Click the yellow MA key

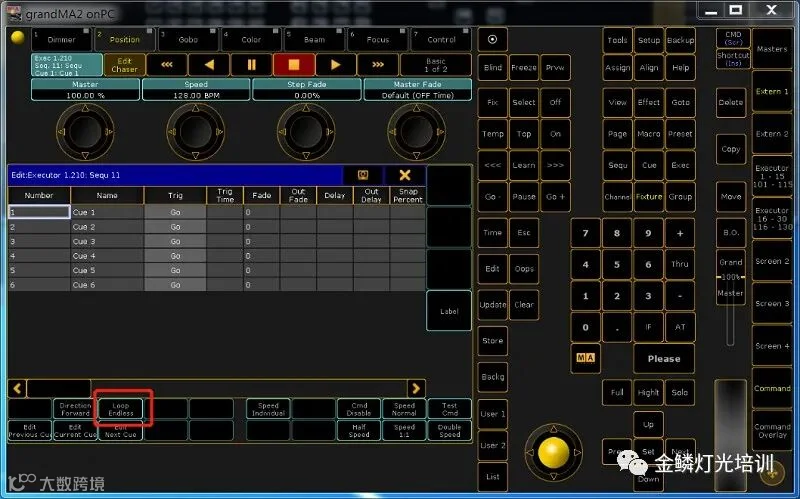pyautogui.click(x=585, y=358)
